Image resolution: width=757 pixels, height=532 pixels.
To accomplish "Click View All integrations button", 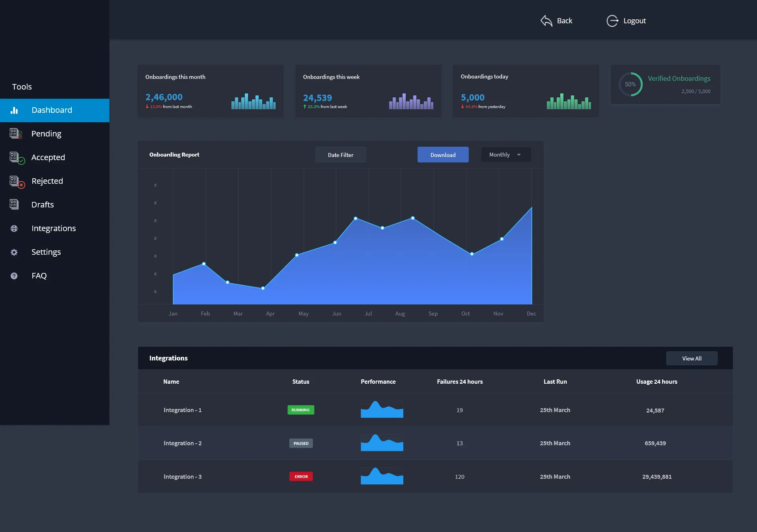I will pyautogui.click(x=692, y=358).
